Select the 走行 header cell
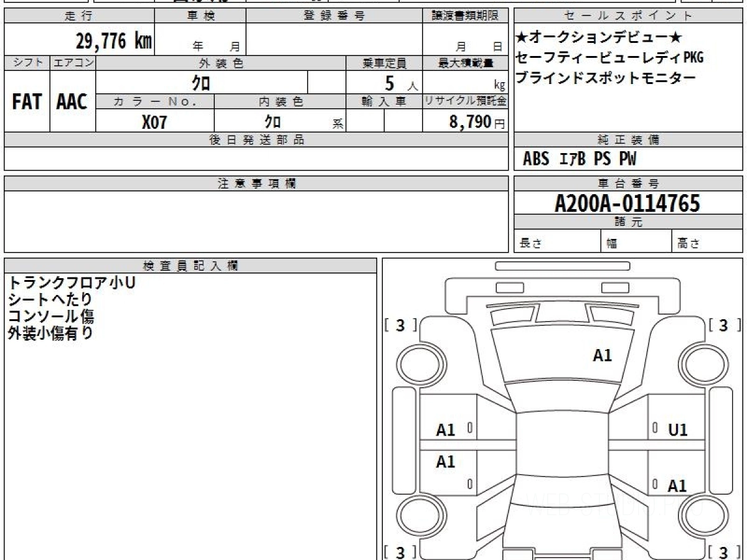 [79, 16]
